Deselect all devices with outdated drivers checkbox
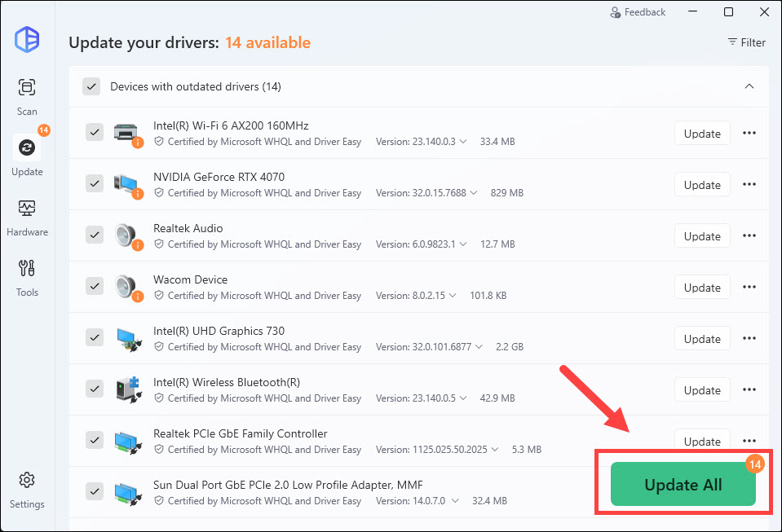The height and width of the screenshot is (532, 782). click(91, 86)
